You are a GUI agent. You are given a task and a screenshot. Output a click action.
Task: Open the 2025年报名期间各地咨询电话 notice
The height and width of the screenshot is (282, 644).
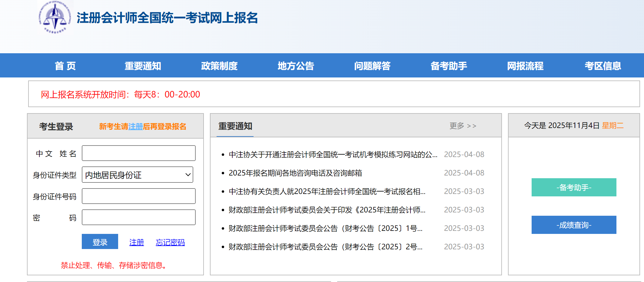pos(295,173)
